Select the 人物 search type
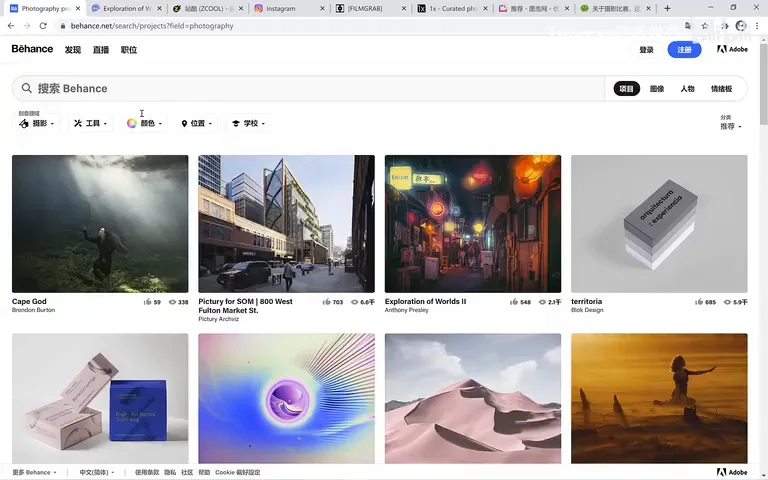Image resolution: width=768 pixels, height=480 pixels. click(x=687, y=89)
